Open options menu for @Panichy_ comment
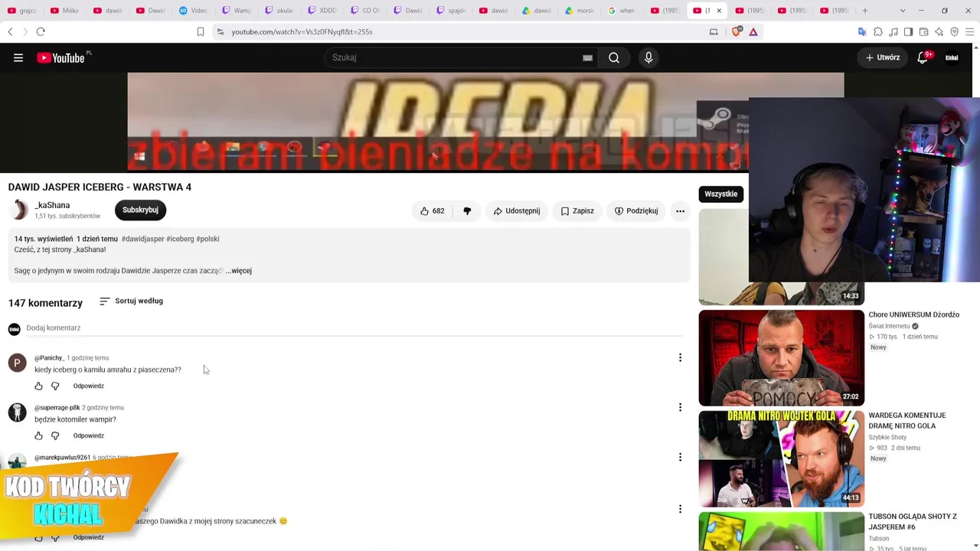Image resolution: width=980 pixels, height=551 pixels. (x=680, y=357)
